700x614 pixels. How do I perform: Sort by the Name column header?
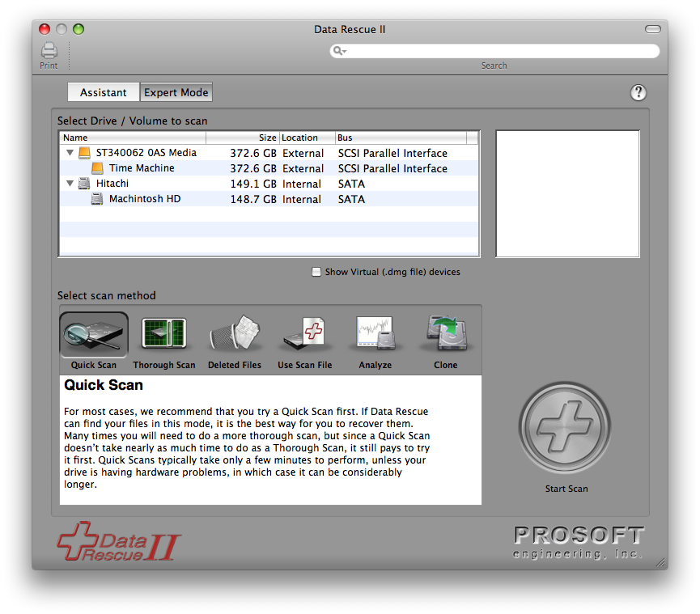(x=133, y=138)
